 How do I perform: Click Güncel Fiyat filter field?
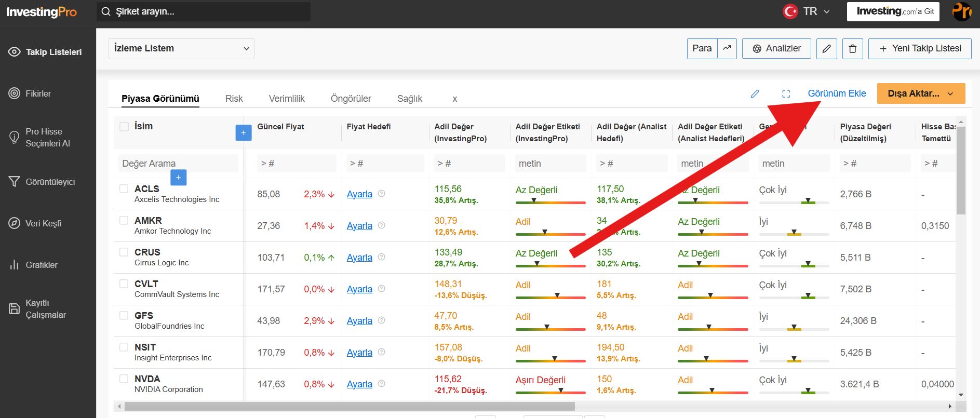click(x=297, y=163)
